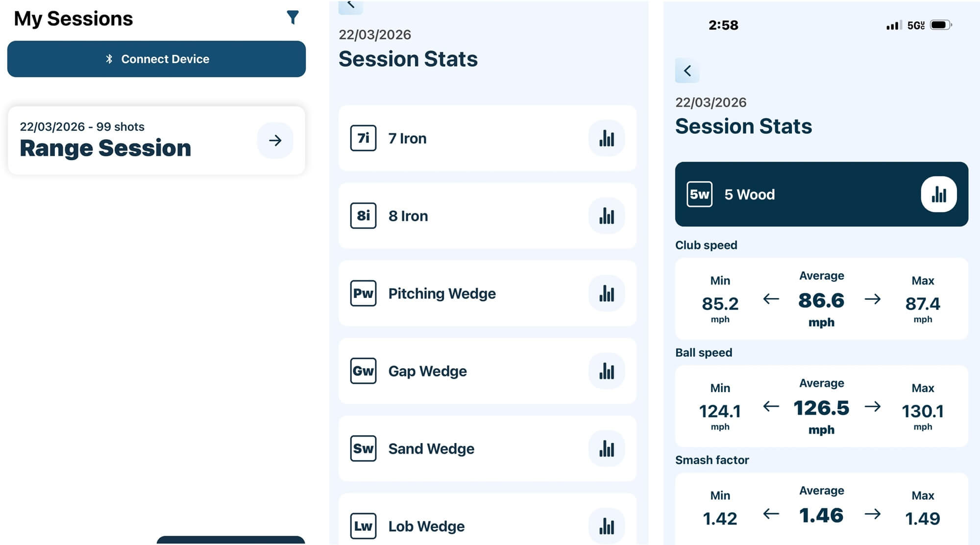Go back using the chevron above Session Stats

tap(687, 71)
